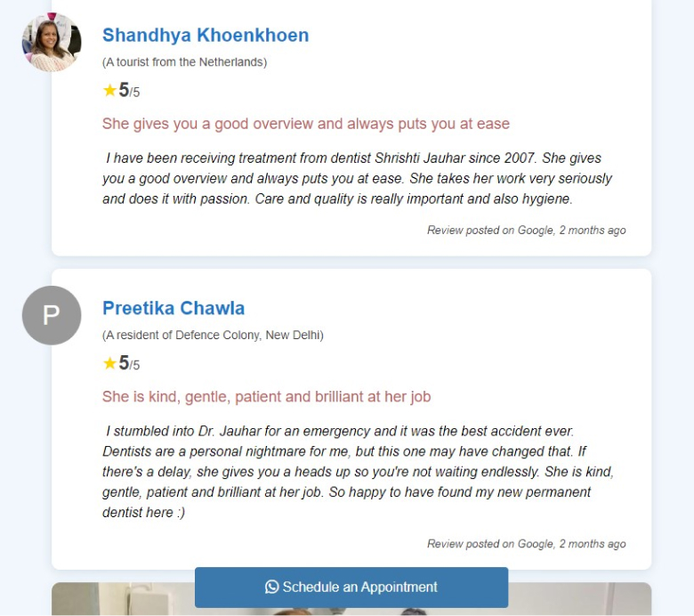The height and width of the screenshot is (616, 694).
Task: Open Shandhya Khoenkhoen's reviewer name link
Action: click(x=206, y=36)
